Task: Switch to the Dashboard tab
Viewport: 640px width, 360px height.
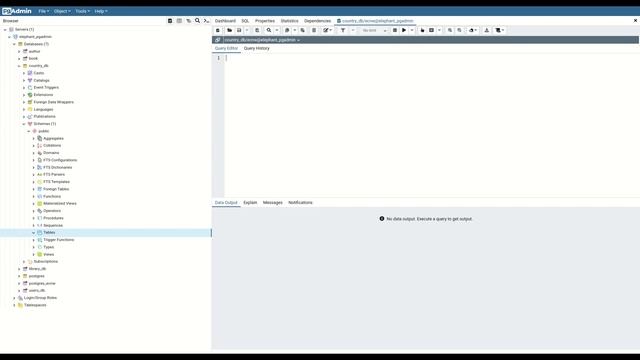Action: coord(225,21)
